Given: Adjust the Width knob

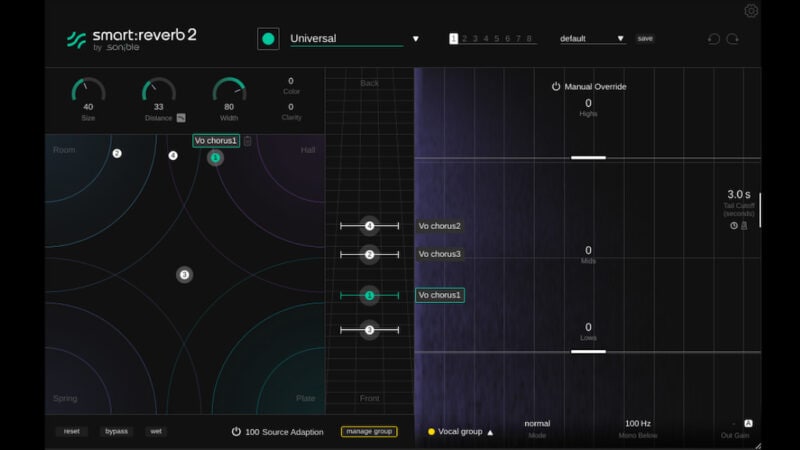Looking at the screenshot, I should 229,90.
